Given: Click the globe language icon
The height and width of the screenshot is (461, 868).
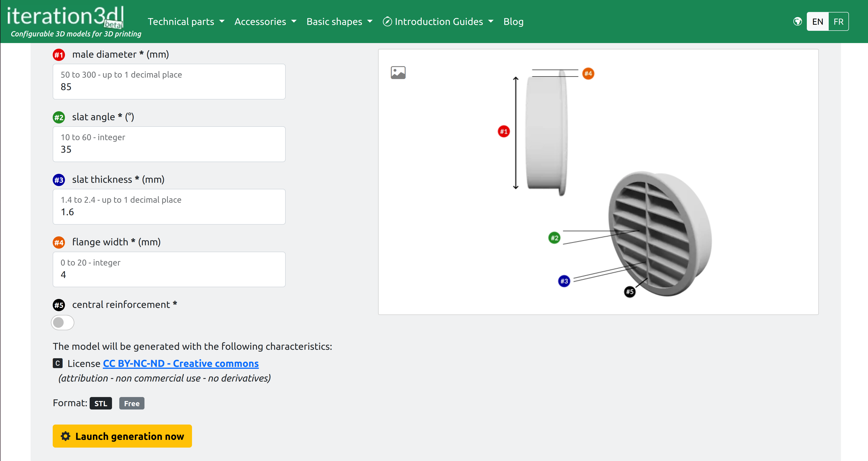Looking at the screenshot, I should tap(797, 22).
